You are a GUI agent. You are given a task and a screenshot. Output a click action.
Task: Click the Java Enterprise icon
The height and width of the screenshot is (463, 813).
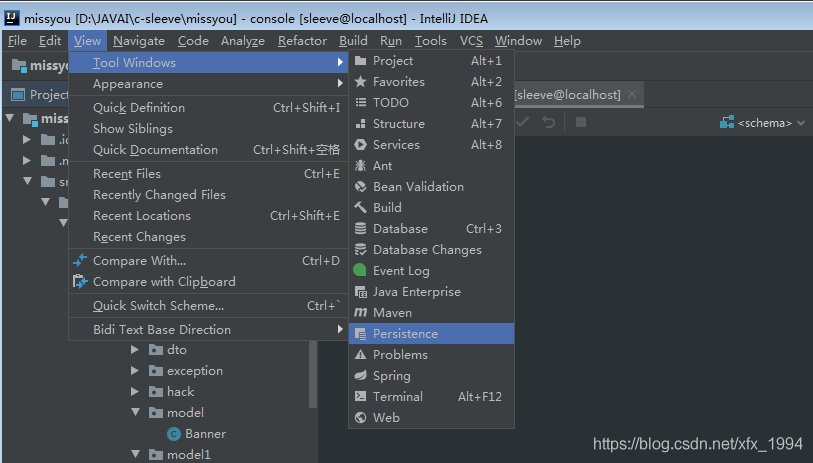[360, 292]
